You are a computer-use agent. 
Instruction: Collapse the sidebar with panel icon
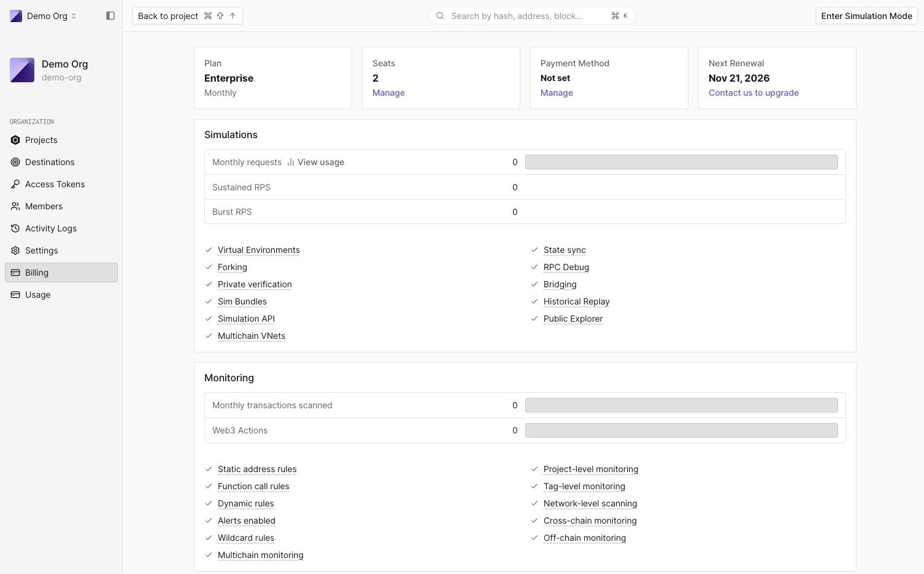tap(110, 16)
